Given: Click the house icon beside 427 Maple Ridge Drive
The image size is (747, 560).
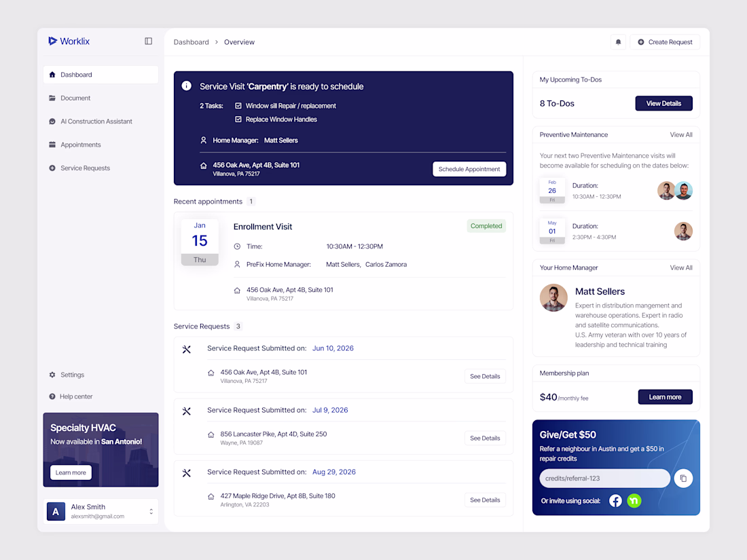Looking at the screenshot, I should pos(211,497).
